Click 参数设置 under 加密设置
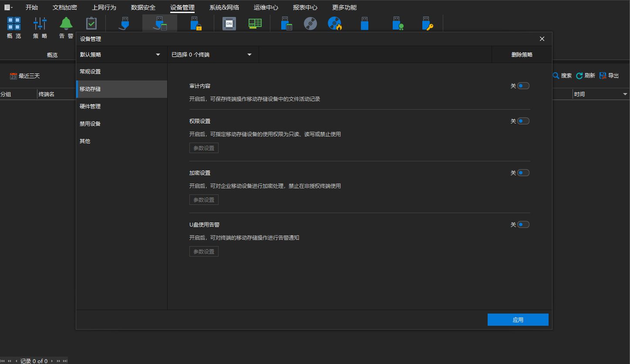This screenshot has width=630, height=364. click(x=204, y=200)
